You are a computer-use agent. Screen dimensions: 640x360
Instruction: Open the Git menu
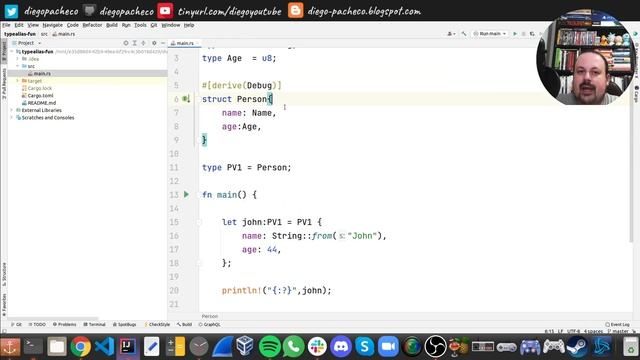pos(154,25)
